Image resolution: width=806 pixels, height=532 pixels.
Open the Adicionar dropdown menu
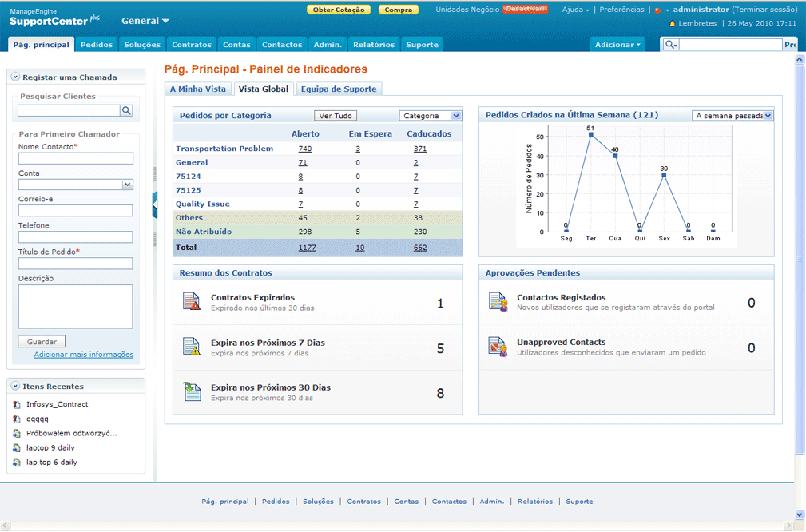[x=617, y=45]
